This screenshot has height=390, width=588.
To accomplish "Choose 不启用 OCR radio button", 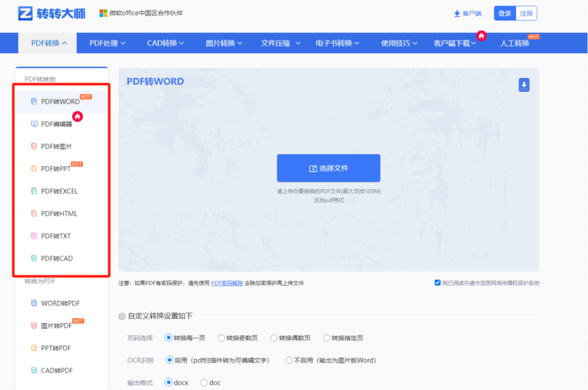I will click(289, 360).
